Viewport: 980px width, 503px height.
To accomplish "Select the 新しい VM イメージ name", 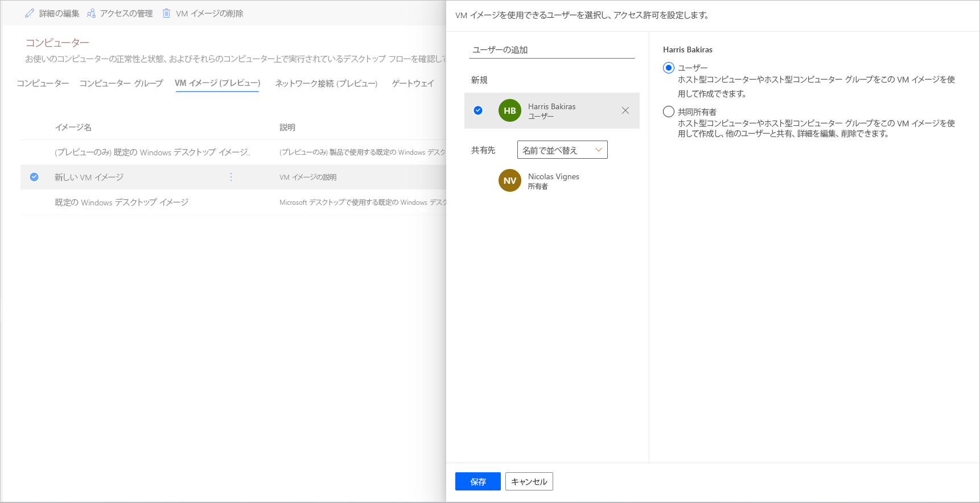I will [89, 177].
